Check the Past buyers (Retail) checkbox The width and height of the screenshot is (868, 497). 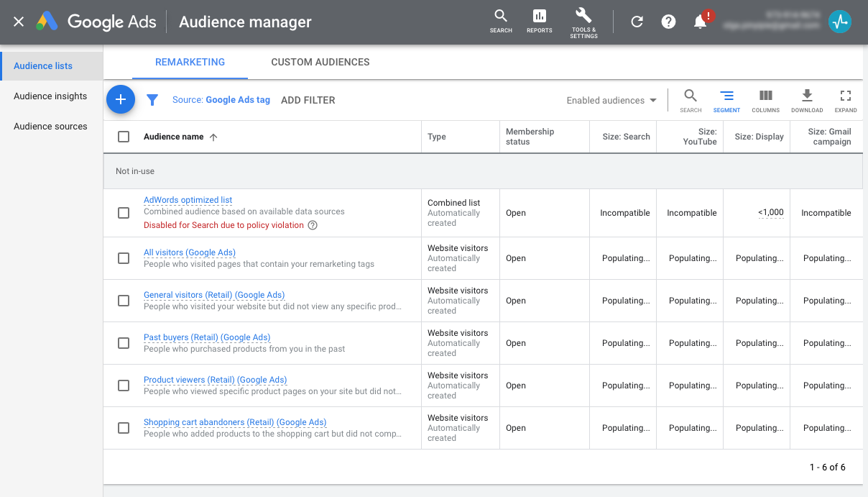click(124, 343)
